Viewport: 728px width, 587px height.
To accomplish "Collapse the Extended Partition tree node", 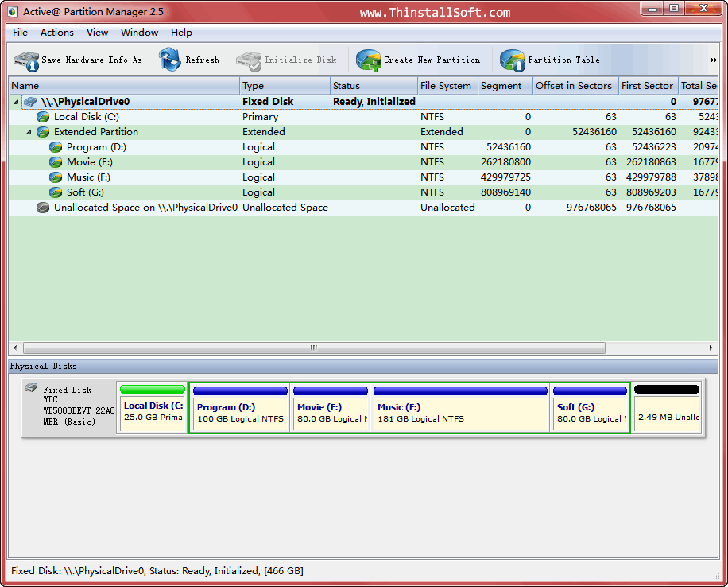I will (29, 133).
